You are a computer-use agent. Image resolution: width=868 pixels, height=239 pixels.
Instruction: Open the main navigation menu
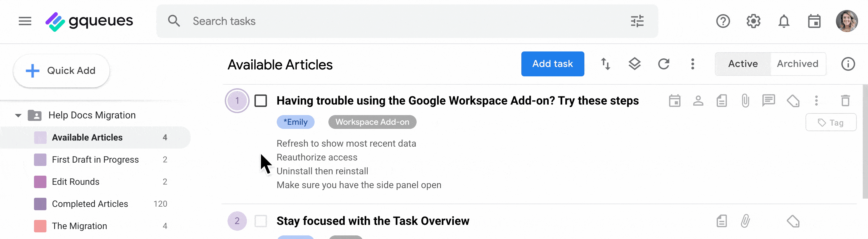(25, 21)
